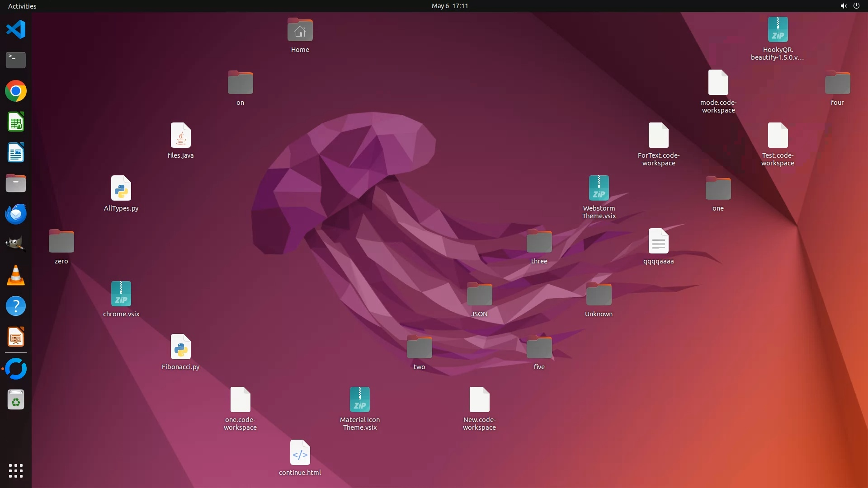Open VLC media player icon
868x488 pixels.
coord(16,275)
